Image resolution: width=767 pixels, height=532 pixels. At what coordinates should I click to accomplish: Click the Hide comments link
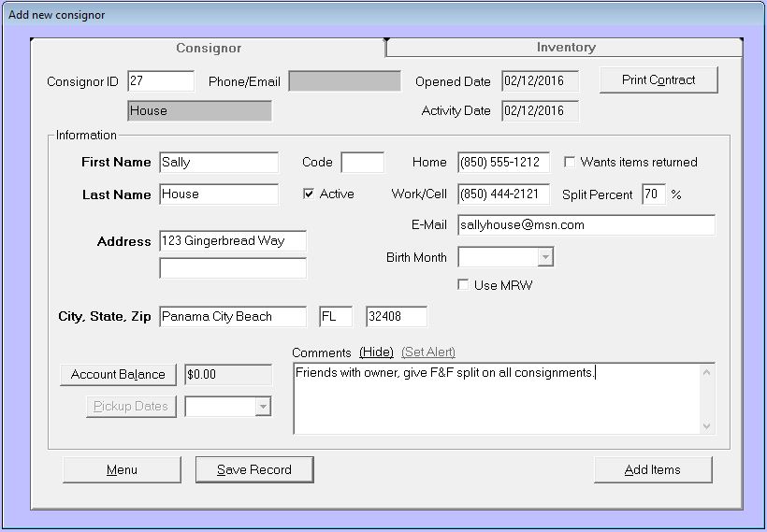(x=376, y=352)
